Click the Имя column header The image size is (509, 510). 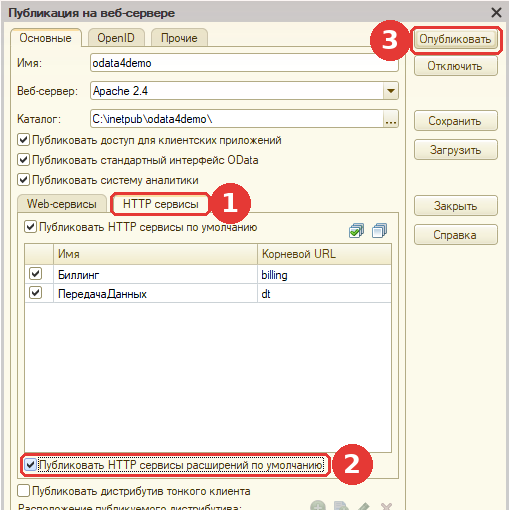pos(155,254)
